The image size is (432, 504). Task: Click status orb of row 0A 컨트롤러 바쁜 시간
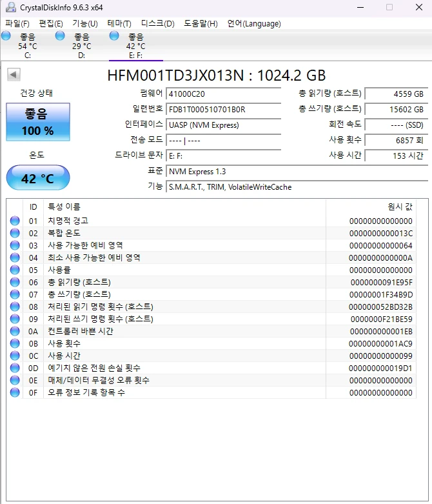pos(15,331)
